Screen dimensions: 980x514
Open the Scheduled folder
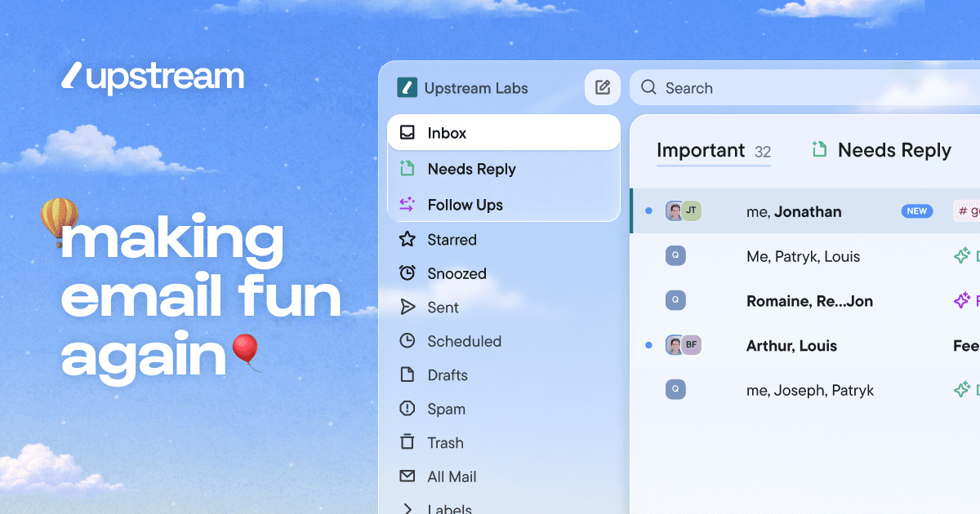point(504,341)
